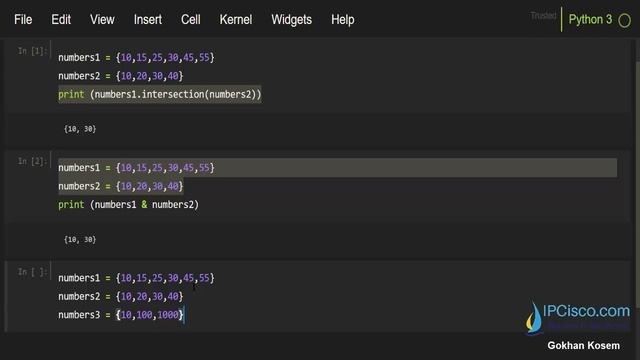Click highlighted numbers1 line in cell 2
This screenshot has width=640, height=360.
click(337, 168)
